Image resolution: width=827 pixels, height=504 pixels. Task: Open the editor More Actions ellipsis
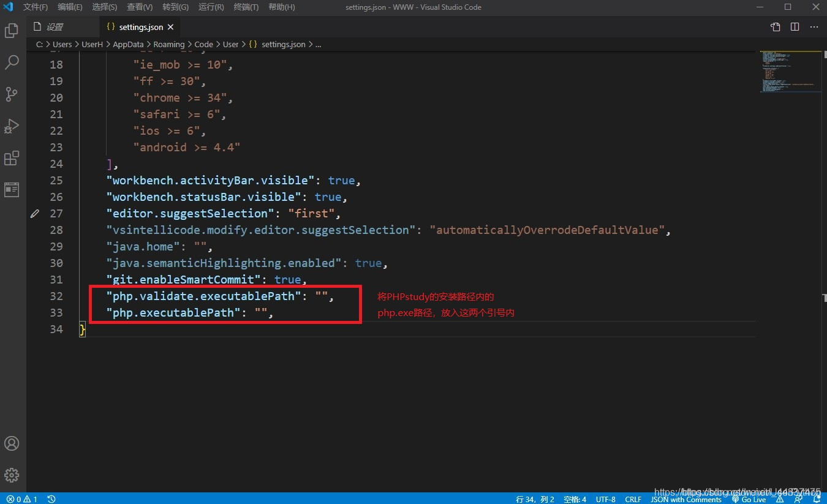coord(814,27)
